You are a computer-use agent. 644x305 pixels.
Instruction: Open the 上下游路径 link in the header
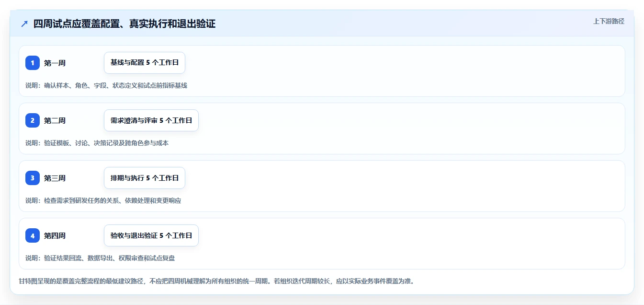click(x=609, y=21)
